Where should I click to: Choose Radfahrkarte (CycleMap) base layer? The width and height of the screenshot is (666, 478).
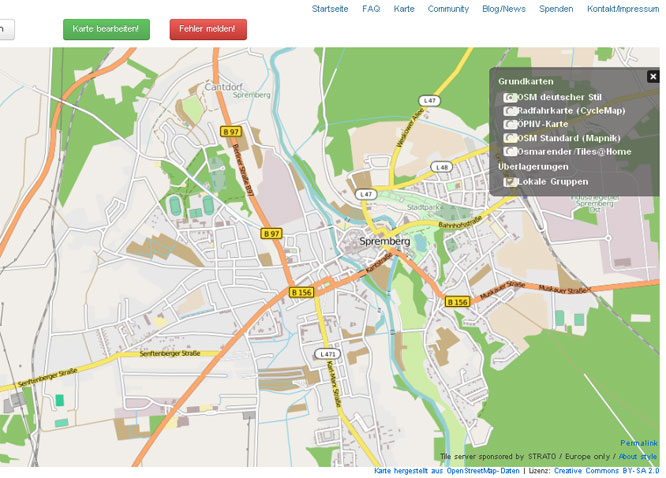511,111
